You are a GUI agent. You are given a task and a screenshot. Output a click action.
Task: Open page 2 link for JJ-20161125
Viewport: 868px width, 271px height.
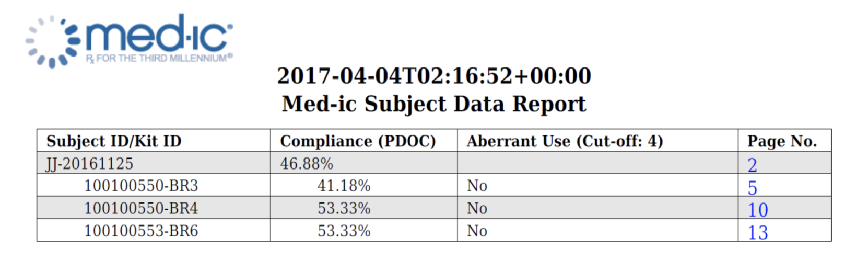[x=752, y=165]
